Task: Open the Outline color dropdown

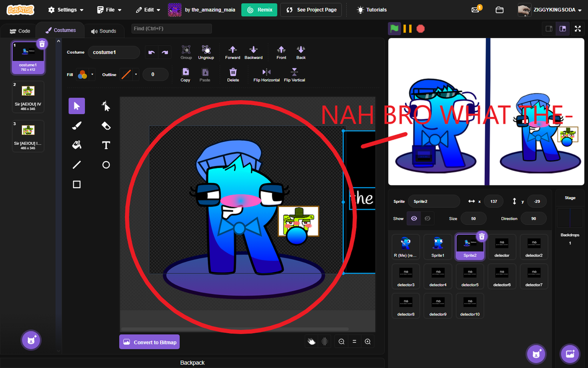Action: click(x=129, y=75)
